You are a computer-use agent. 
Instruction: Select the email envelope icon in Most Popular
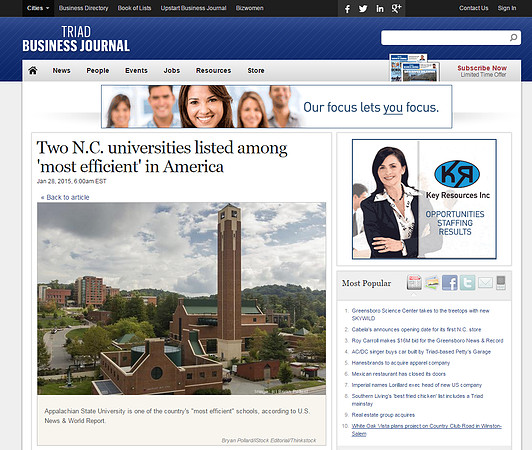click(485, 282)
